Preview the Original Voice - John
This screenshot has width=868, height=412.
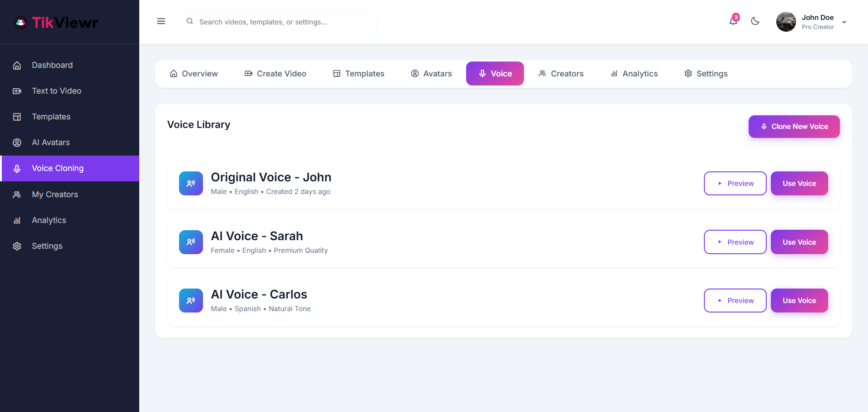(x=735, y=183)
